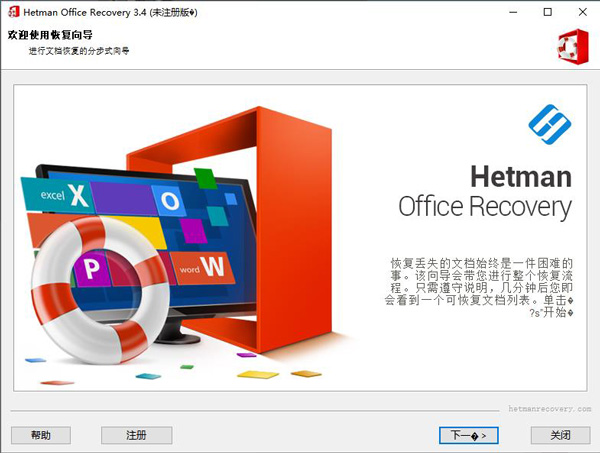The height and width of the screenshot is (453, 600).
Task: Open the 注册 registration button
Action: coord(136,435)
